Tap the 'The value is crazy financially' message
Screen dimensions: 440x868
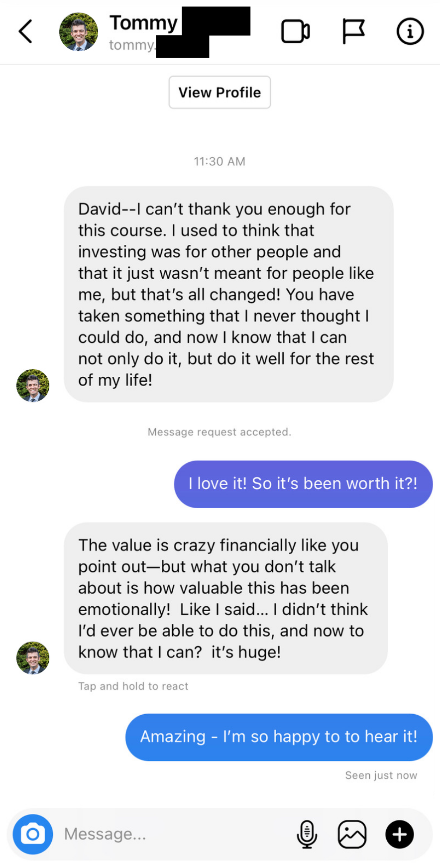pyautogui.click(x=225, y=598)
